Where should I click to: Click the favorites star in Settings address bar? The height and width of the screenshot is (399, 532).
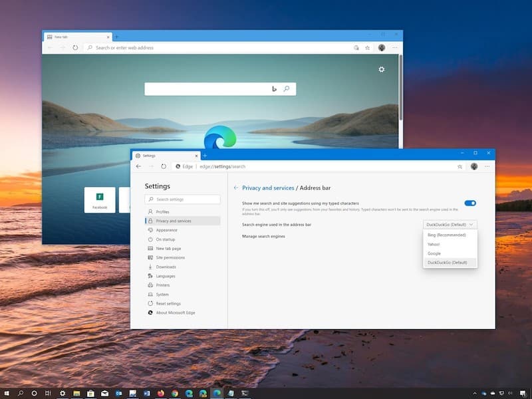tap(460, 166)
